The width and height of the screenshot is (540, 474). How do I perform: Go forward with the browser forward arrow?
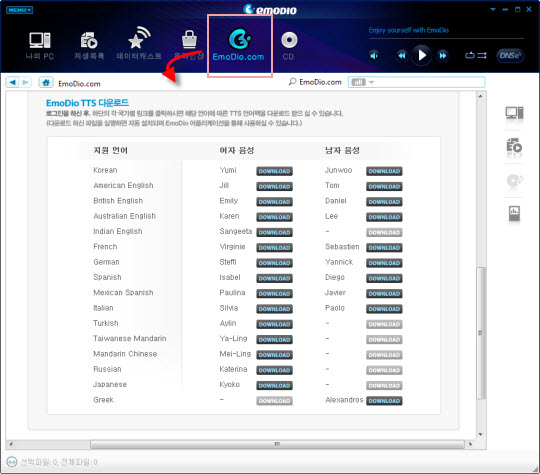pyautogui.click(x=25, y=82)
